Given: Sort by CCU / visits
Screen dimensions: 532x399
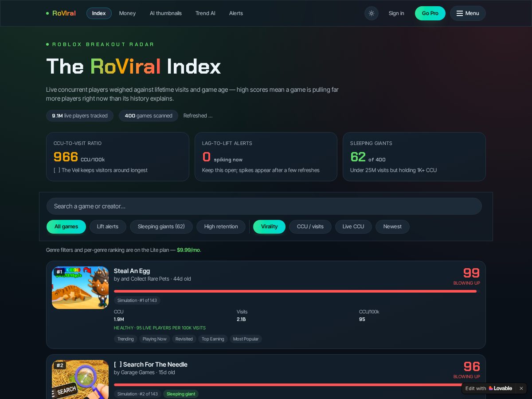Looking at the screenshot, I should coord(310,227).
